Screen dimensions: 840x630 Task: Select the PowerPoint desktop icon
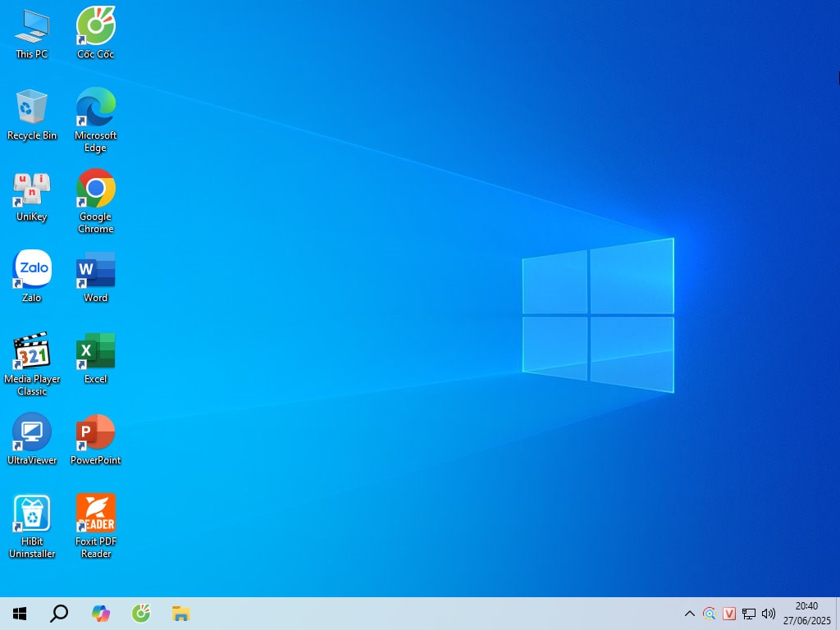point(96,433)
